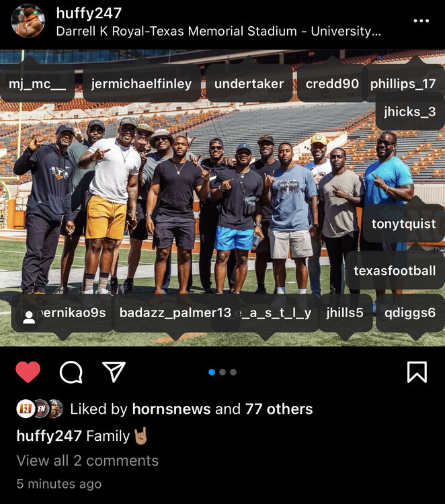
Task: Jump to the second carousel dot
Action: 222,372
